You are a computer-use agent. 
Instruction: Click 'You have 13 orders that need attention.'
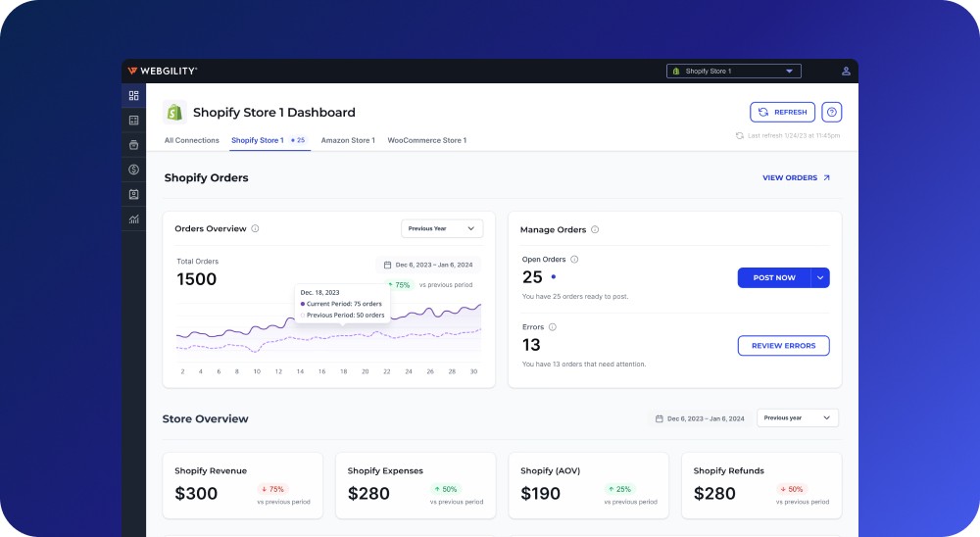tap(584, 365)
